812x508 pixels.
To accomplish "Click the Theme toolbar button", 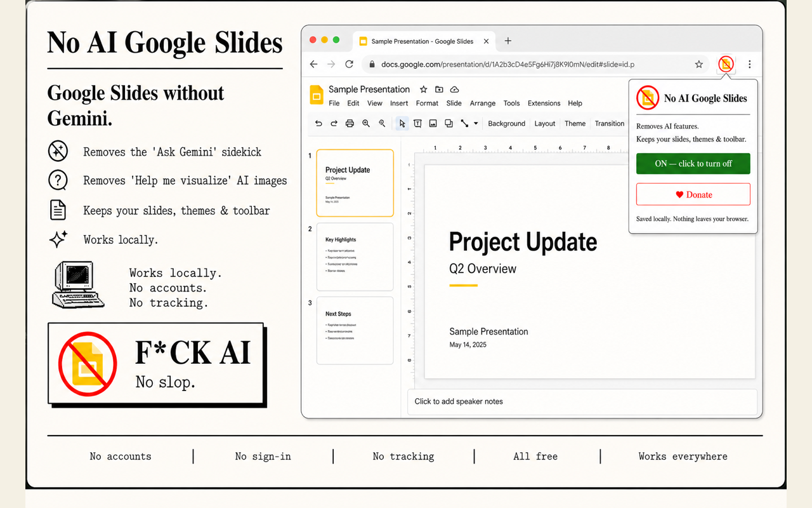I will tap(575, 124).
